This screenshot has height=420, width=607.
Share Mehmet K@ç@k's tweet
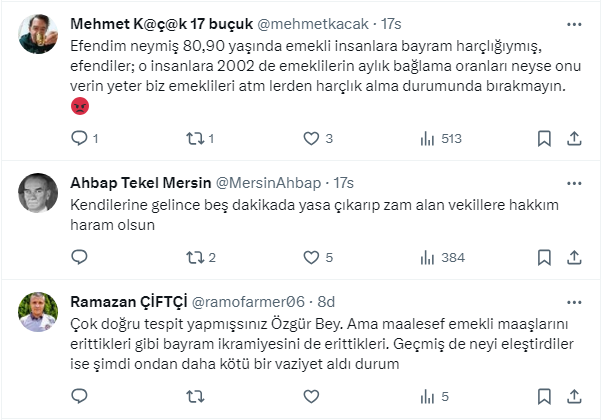[x=575, y=139]
